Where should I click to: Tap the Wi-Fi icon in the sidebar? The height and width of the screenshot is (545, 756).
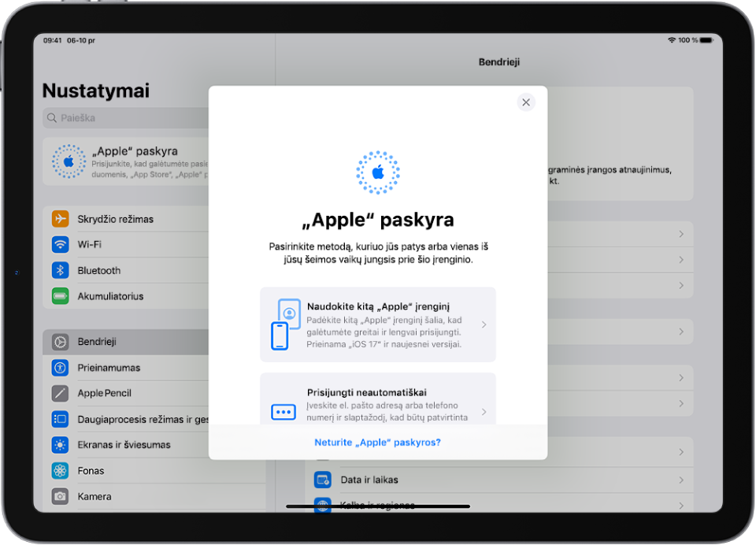click(61, 244)
